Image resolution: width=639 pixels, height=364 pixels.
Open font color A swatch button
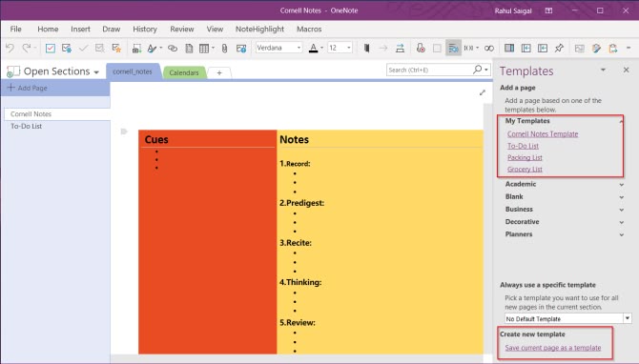[313, 48]
